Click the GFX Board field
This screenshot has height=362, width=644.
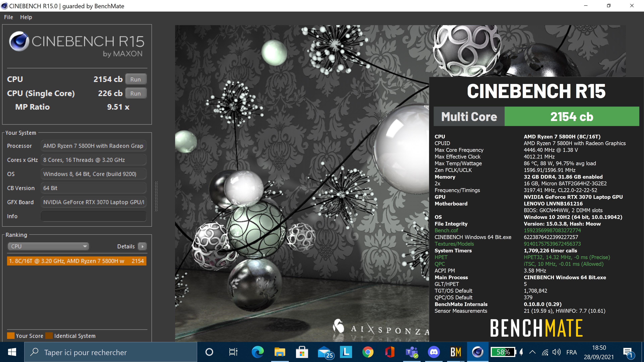(x=93, y=202)
